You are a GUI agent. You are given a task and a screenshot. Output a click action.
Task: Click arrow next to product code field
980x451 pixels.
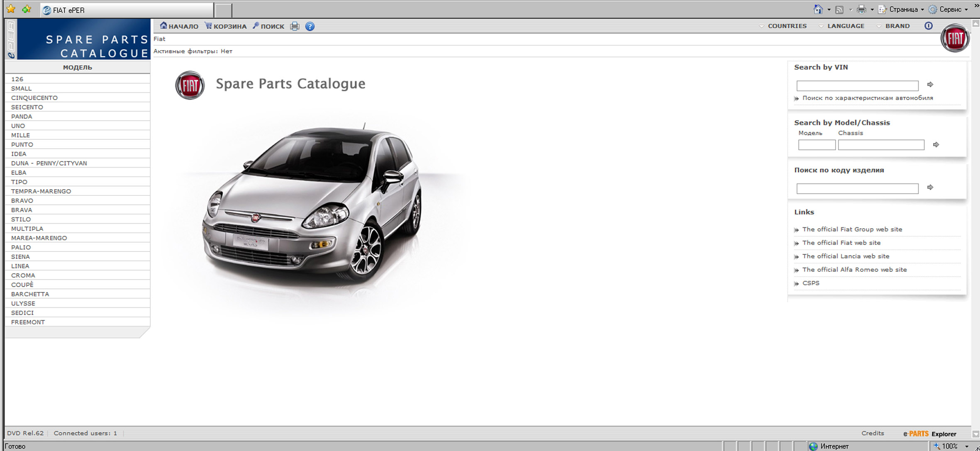[x=930, y=188]
